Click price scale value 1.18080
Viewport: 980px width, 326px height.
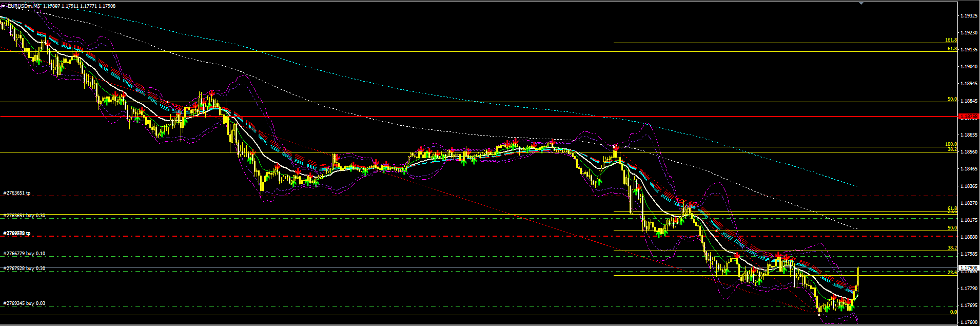pyautogui.click(x=969, y=237)
